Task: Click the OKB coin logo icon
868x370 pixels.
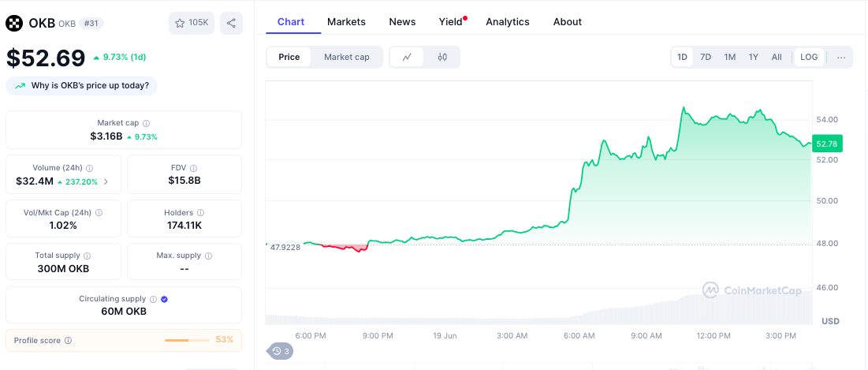Action: point(14,23)
